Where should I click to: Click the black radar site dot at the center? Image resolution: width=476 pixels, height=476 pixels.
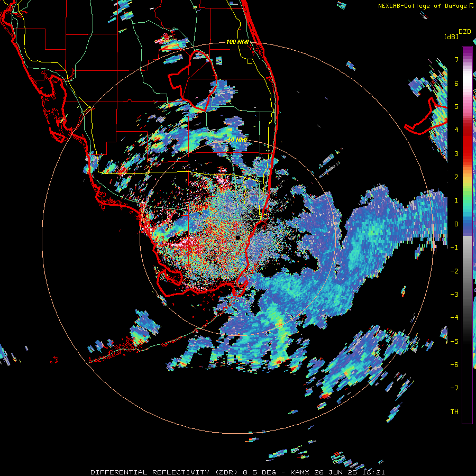pos(238,237)
